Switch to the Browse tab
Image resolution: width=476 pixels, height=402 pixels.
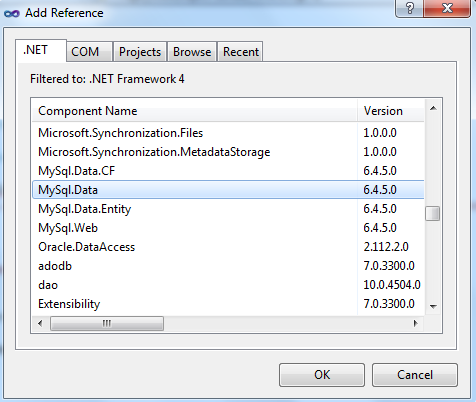pos(192,52)
